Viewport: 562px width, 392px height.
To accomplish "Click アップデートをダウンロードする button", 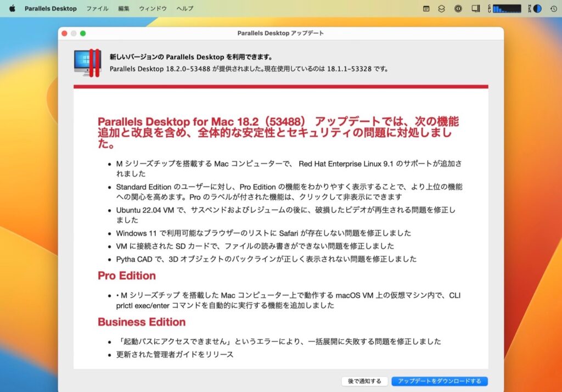I will [x=440, y=381].
